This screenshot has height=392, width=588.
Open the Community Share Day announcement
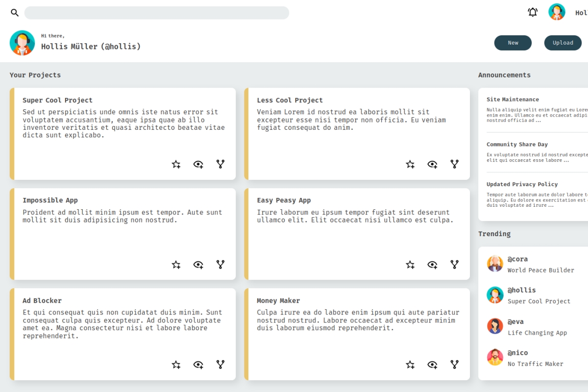point(517,145)
